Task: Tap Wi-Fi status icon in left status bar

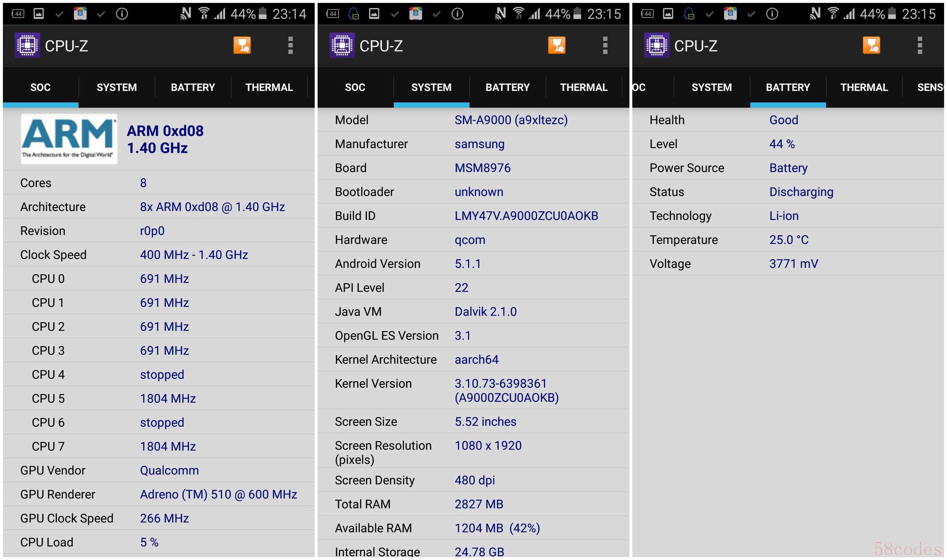Action: pos(204,13)
